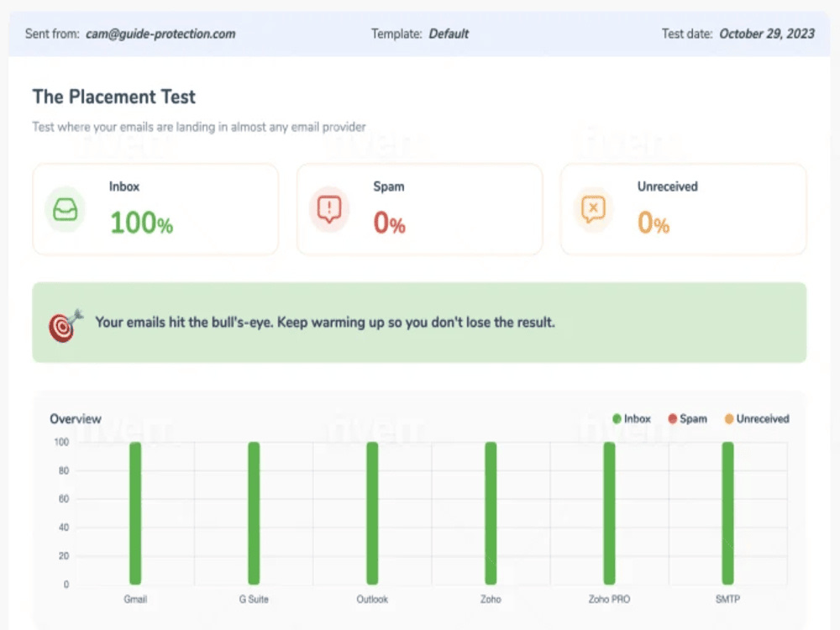Click the Test where your emails subtitle
The height and width of the screenshot is (630, 840).
[x=199, y=127]
